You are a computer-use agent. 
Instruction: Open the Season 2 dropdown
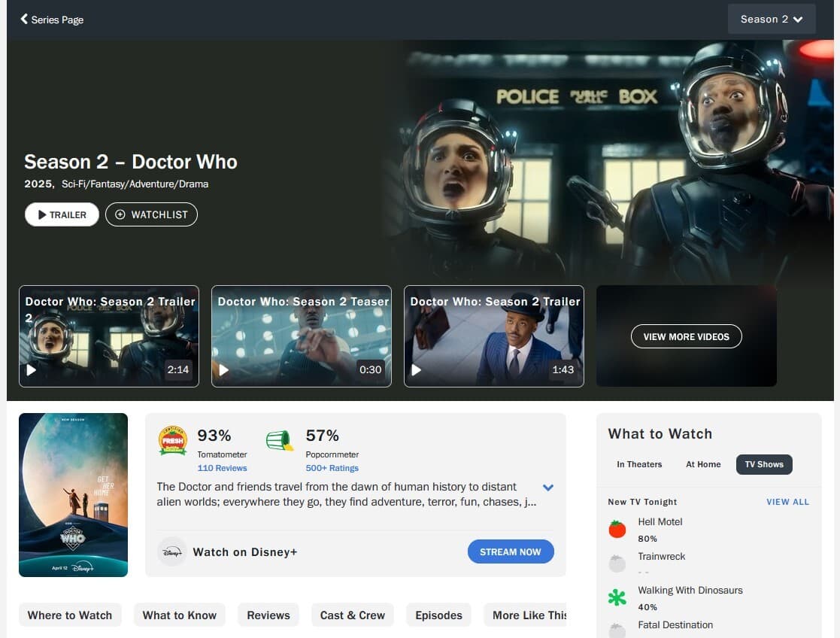pyautogui.click(x=772, y=20)
